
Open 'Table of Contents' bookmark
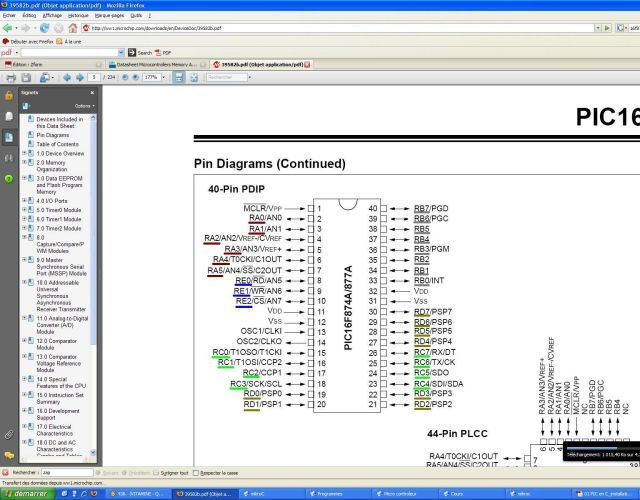tap(58, 144)
